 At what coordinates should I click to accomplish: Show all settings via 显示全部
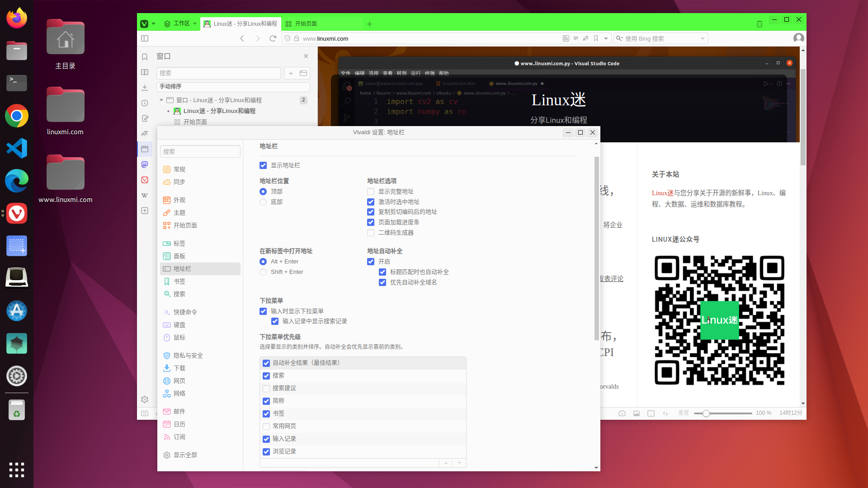click(x=200, y=455)
